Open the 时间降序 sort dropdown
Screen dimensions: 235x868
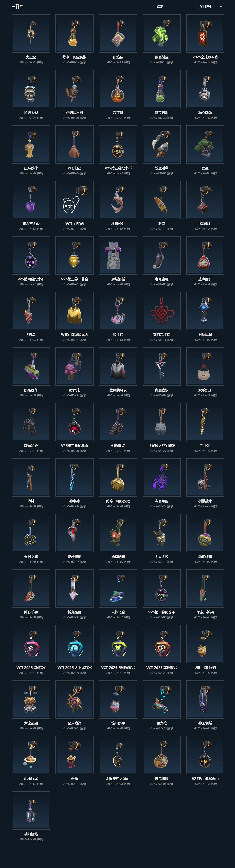pos(210,6)
